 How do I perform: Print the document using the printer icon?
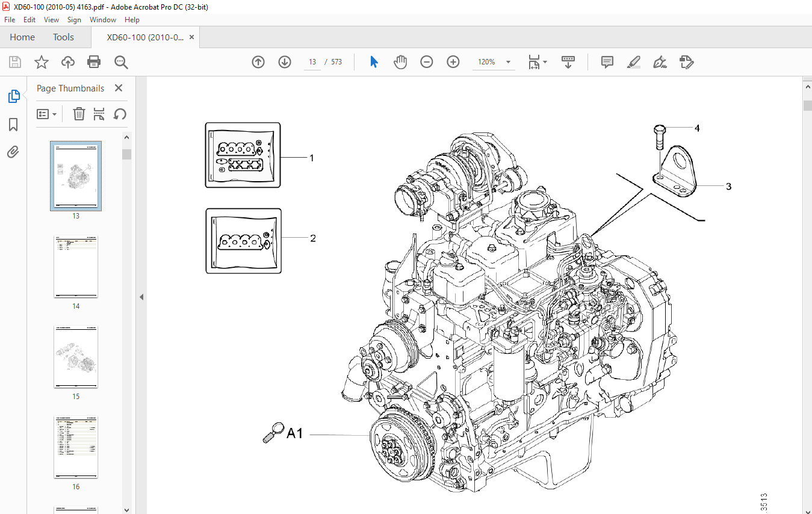click(x=94, y=62)
